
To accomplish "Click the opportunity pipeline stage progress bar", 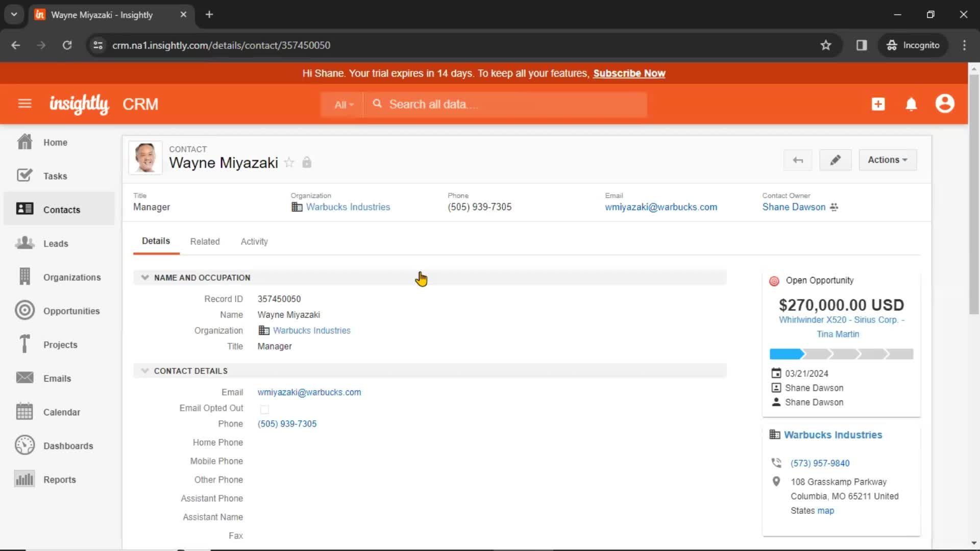I will (x=841, y=354).
